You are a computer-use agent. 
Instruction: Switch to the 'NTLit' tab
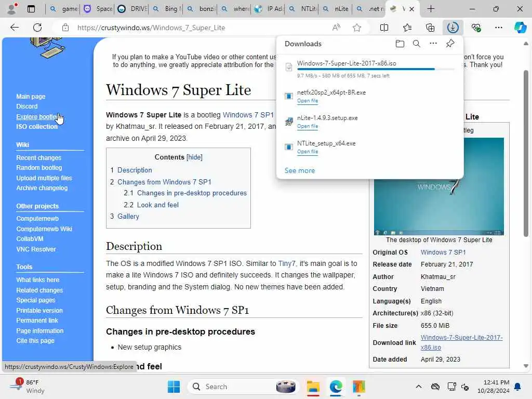302,9
